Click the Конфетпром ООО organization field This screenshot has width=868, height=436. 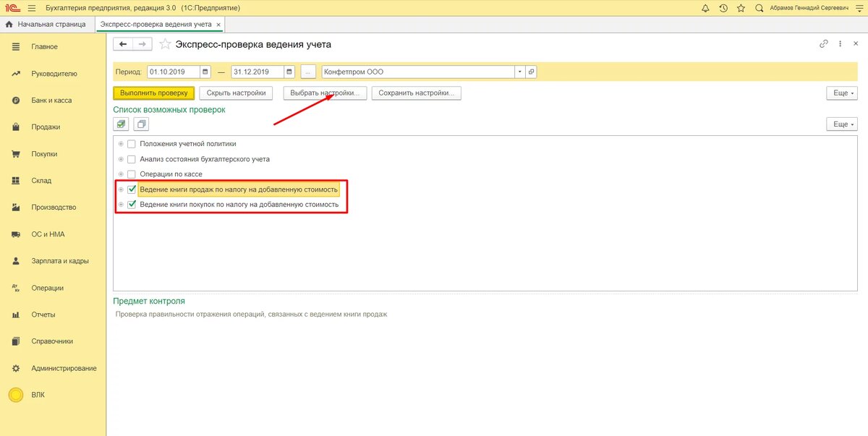coord(418,72)
